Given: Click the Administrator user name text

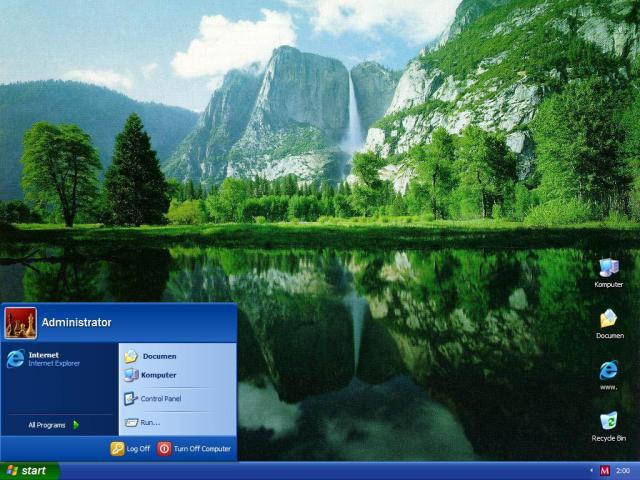Looking at the screenshot, I should tap(76, 322).
